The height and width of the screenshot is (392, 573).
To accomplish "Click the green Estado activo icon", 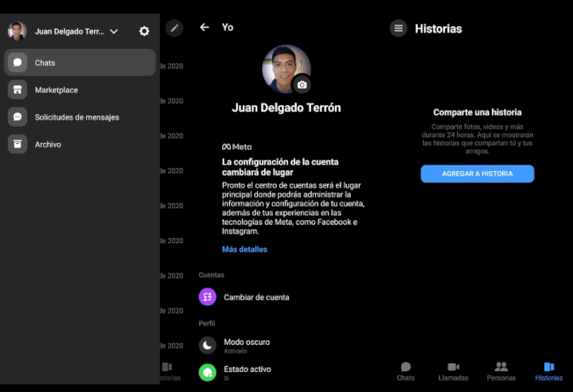I will click(x=207, y=373).
